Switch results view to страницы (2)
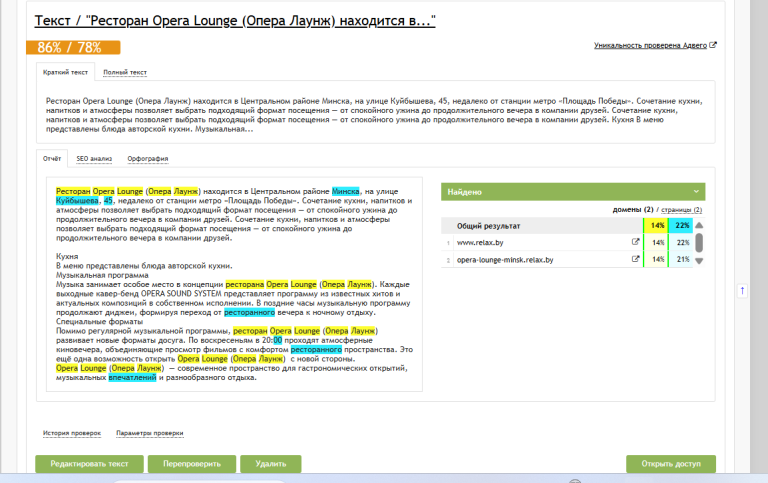 681,210
